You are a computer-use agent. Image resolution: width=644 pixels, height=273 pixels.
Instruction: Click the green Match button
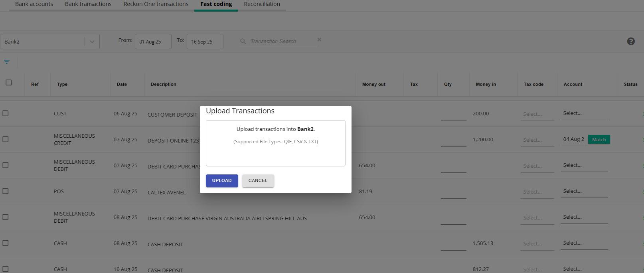[599, 140]
